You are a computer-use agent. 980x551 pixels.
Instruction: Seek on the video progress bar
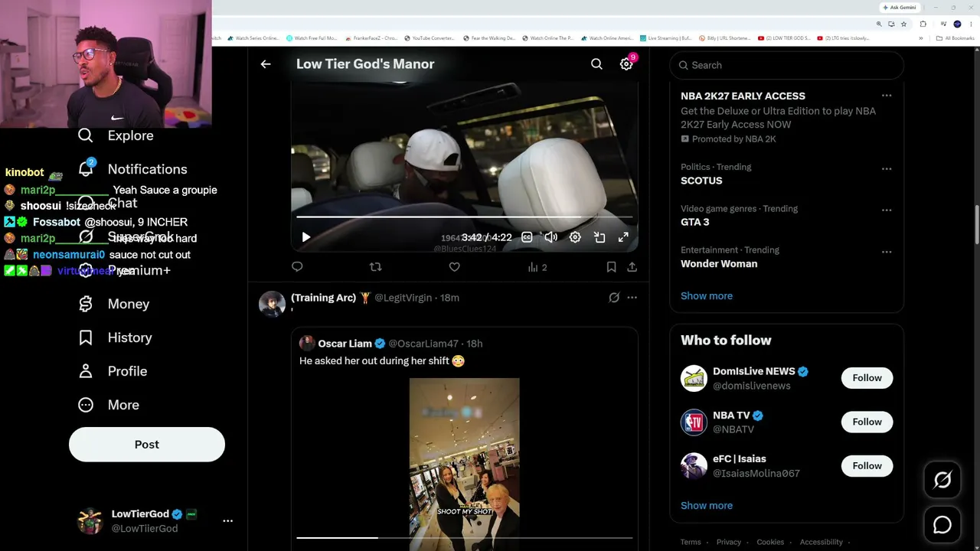(464, 217)
